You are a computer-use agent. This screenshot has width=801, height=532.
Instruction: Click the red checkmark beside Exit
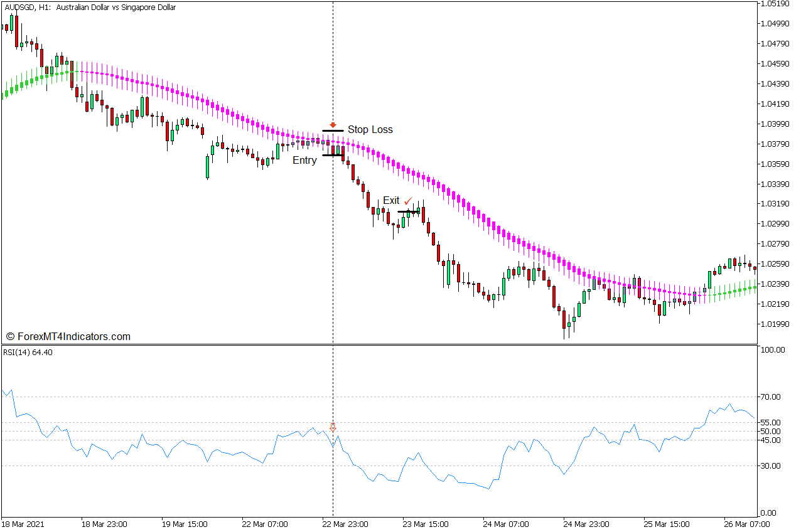click(x=408, y=201)
